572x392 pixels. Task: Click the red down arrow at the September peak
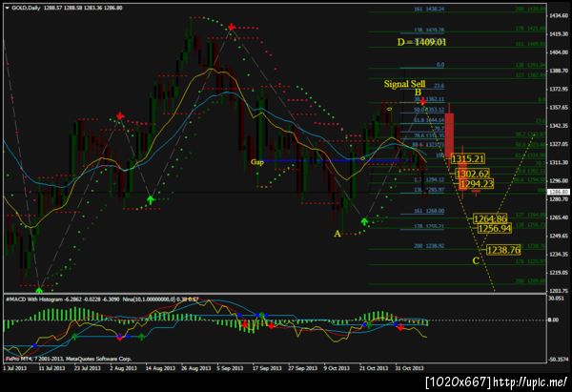pos(232,27)
